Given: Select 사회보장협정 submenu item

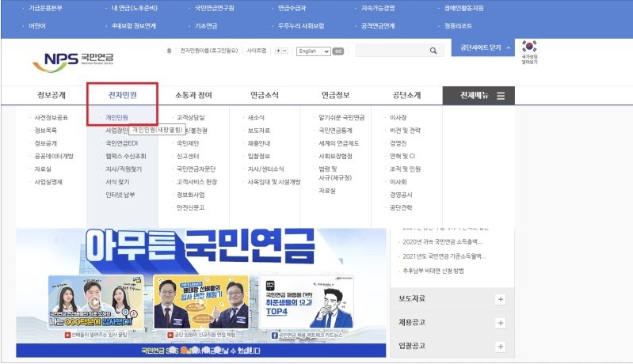Looking at the screenshot, I should 335,156.
